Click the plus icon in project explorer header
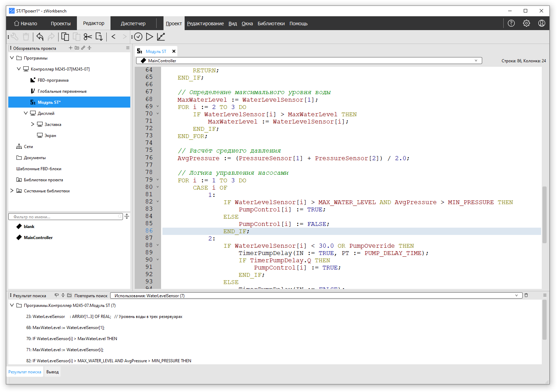557x392 pixels. 71,48
